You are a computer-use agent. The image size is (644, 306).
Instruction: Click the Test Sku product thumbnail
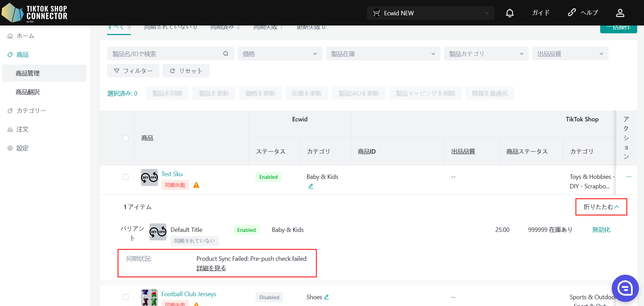[x=149, y=177]
